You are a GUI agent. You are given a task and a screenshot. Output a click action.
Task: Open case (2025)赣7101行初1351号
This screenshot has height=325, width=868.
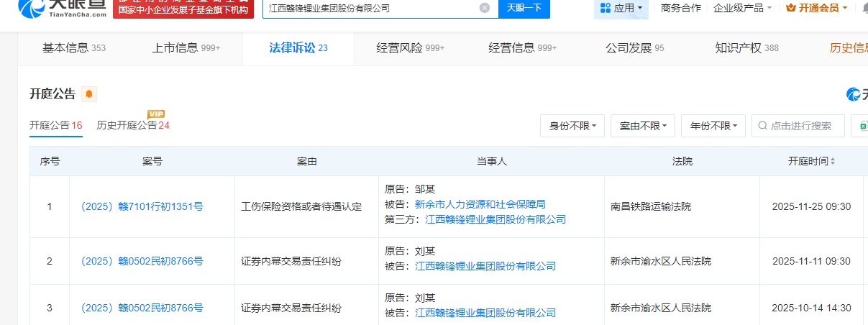(141, 206)
